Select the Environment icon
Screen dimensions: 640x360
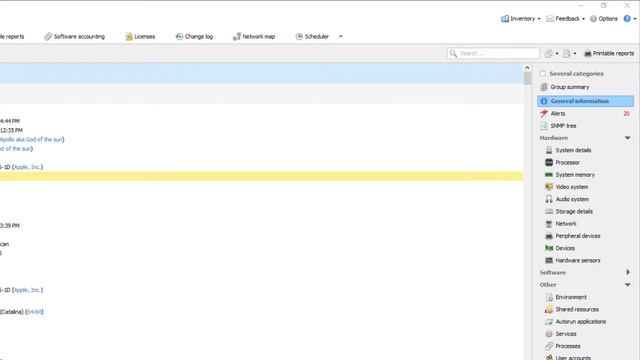[x=549, y=297]
